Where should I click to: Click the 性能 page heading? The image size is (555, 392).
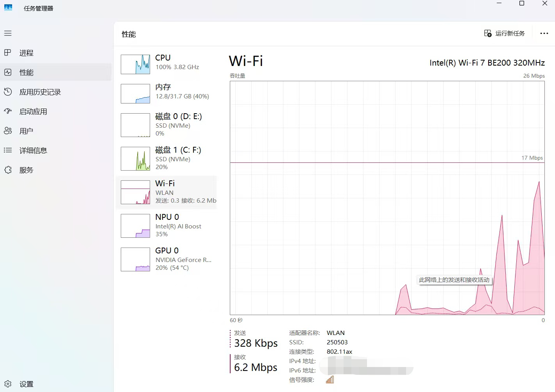pyautogui.click(x=129, y=34)
